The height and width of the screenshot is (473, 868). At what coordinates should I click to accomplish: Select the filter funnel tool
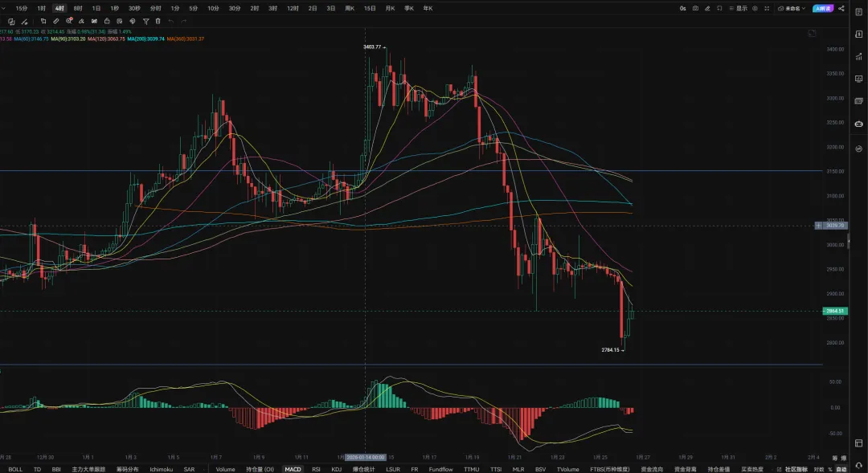145,21
